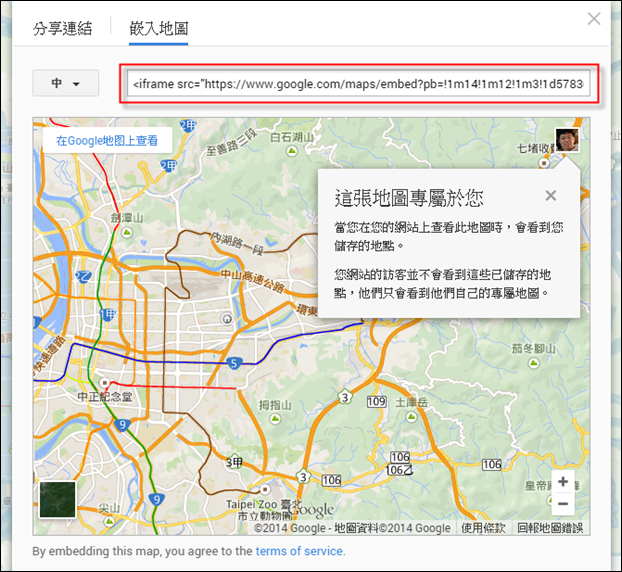The image size is (622, 572).
Task: Switch to the 分享連結 tab
Action: [x=62, y=29]
